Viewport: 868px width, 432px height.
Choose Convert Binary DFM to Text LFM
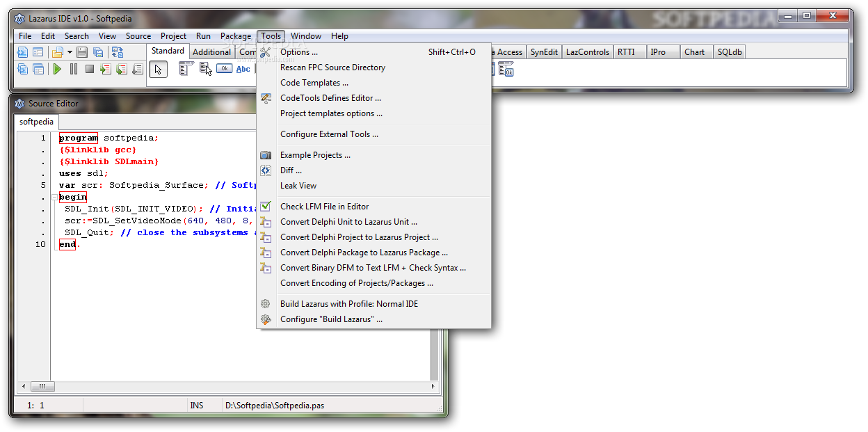374,268
